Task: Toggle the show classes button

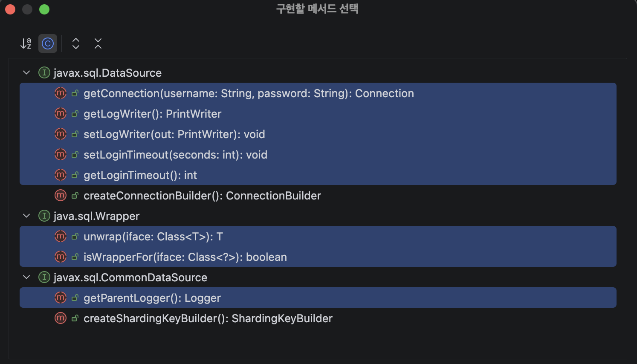Action: coord(48,43)
